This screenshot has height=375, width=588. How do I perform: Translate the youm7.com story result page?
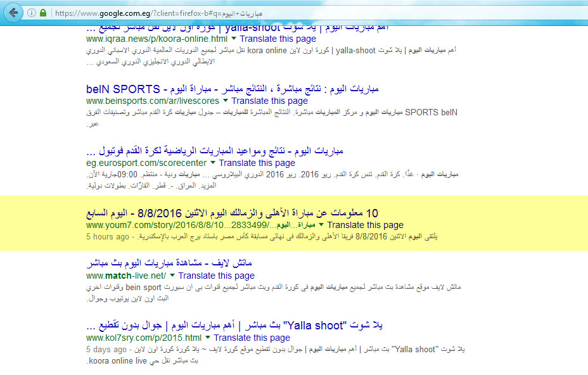pyautogui.click(x=365, y=225)
